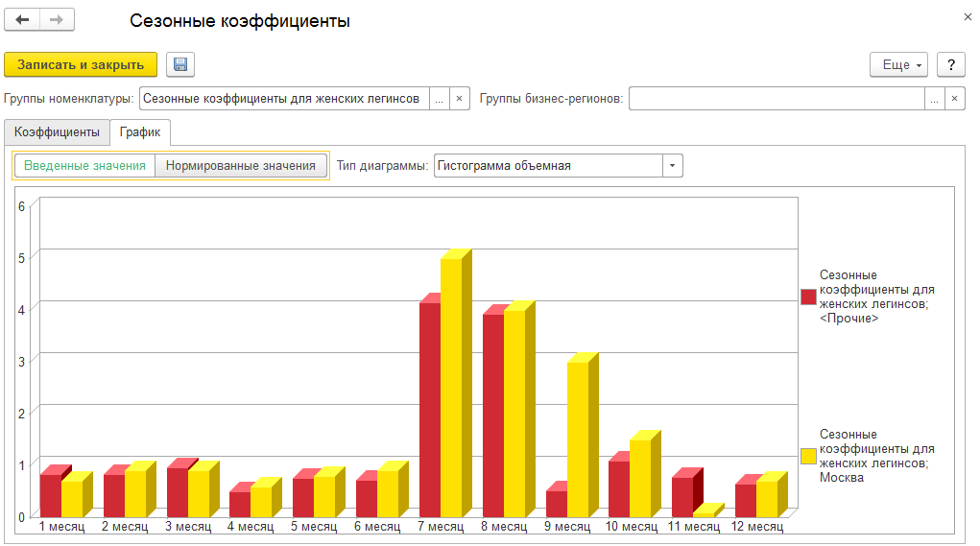This screenshot has height=546, width=980.
Task: Go back with the left arrow
Action: click(x=22, y=20)
